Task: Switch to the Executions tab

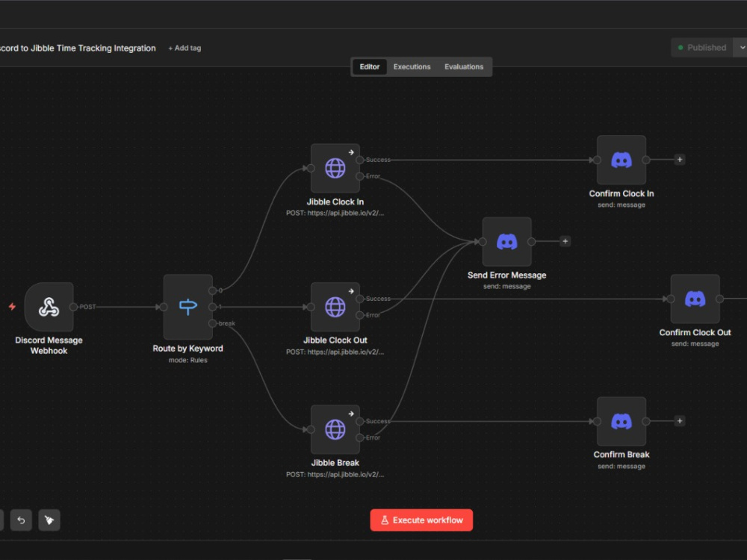Action: click(x=412, y=66)
